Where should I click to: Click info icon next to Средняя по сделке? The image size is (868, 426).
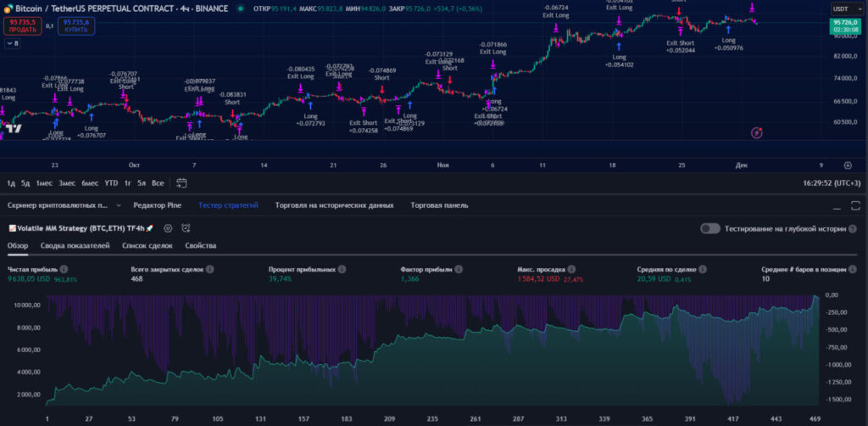[x=703, y=269]
